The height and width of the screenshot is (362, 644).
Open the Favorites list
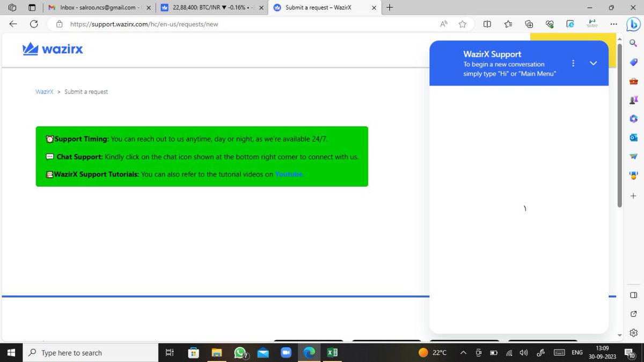(508, 24)
